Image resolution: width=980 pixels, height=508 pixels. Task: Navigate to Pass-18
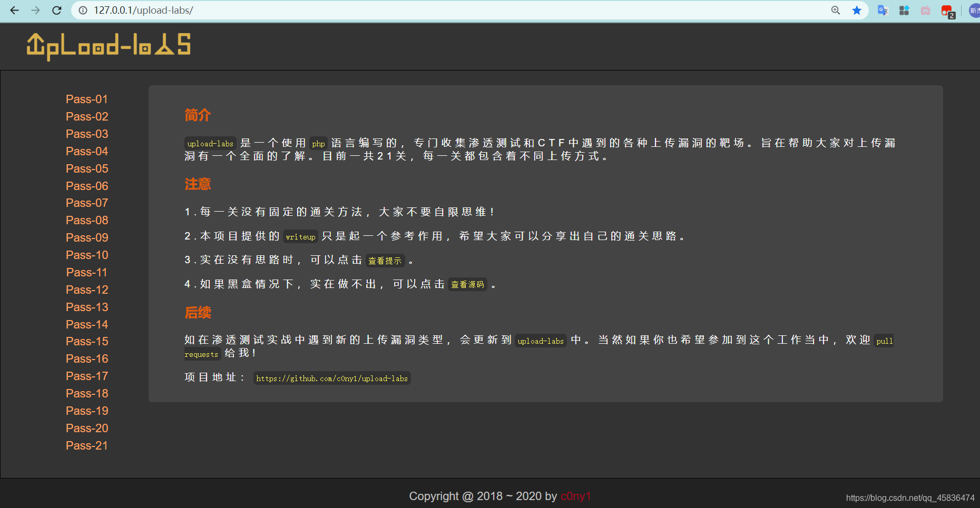point(87,393)
